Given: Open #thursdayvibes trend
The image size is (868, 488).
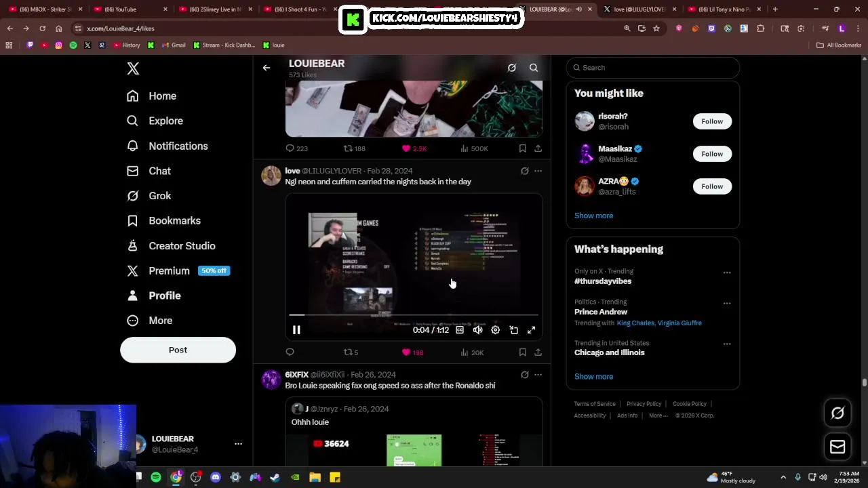Looking at the screenshot, I should pyautogui.click(x=603, y=281).
